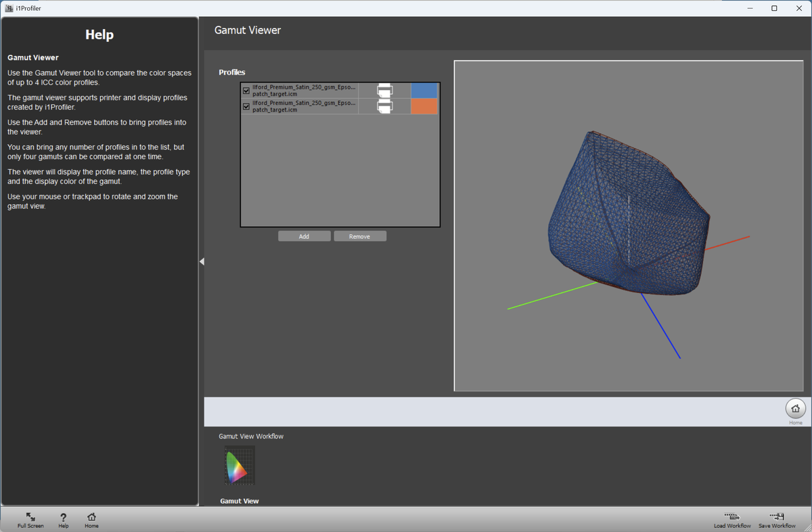Uncheck the second profile's checkbox
The width and height of the screenshot is (812, 532).
pyautogui.click(x=246, y=106)
